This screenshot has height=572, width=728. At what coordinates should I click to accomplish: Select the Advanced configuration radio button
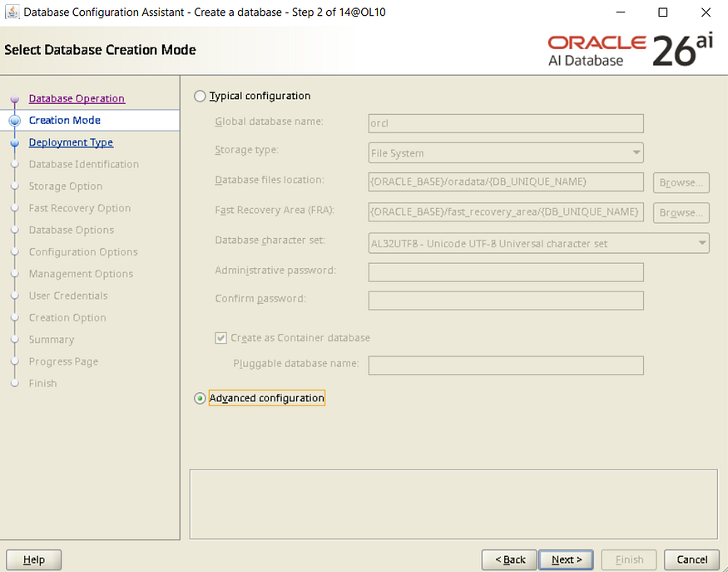200,398
